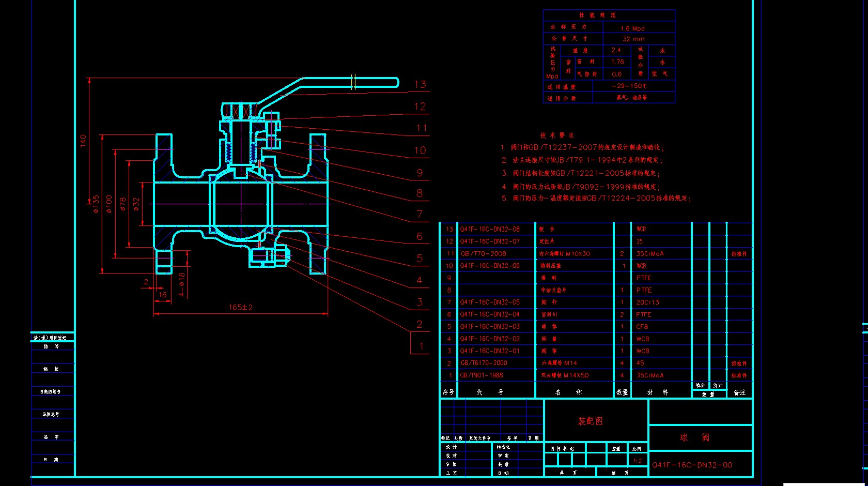Click the 装配图 title block cell
The width and height of the screenshot is (868, 486).
(590, 421)
